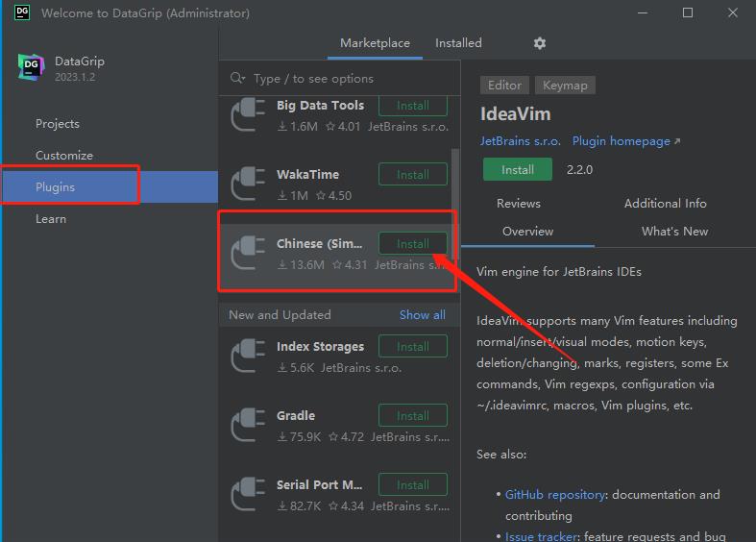Click Show all for New and Updated
The width and height of the screenshot is (756, 542).
click(x=423, y=315)
